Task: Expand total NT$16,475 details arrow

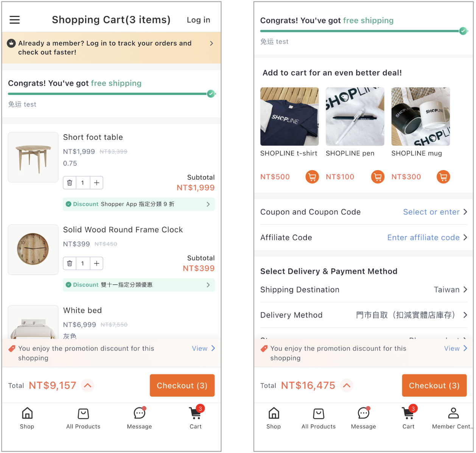Action: click(347, 385)
